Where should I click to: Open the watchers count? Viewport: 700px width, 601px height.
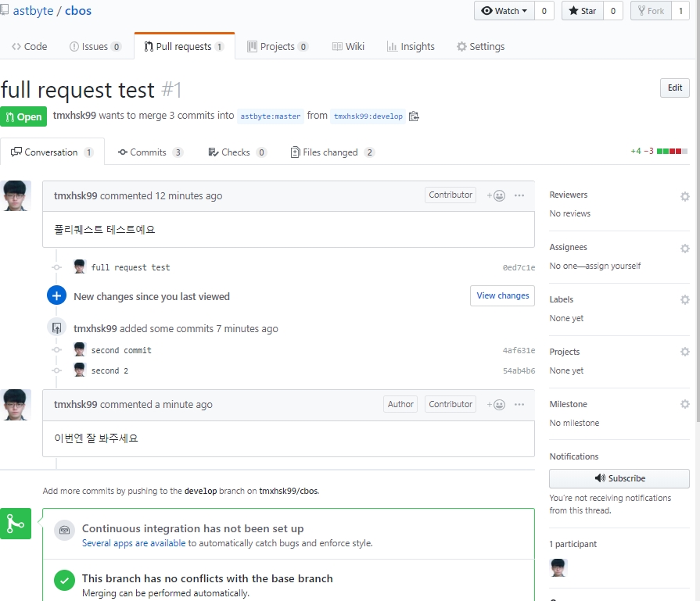coord(544,11)
